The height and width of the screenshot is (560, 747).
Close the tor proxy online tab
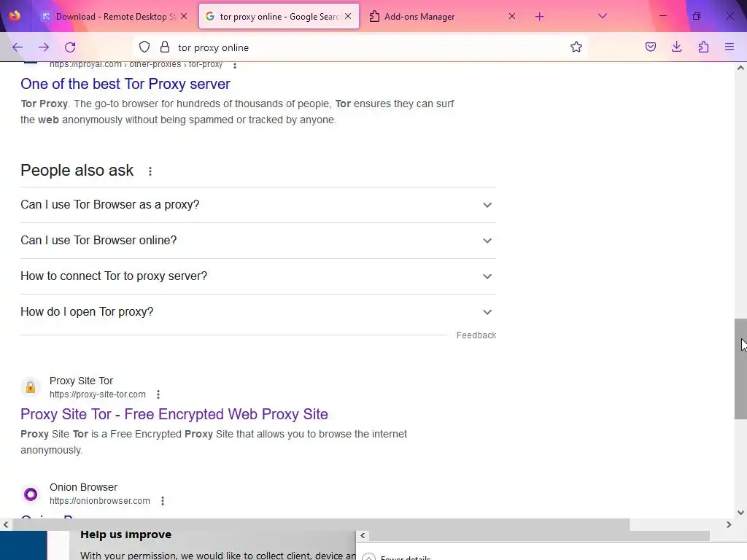pyautogui.click(x=348, y=16)
